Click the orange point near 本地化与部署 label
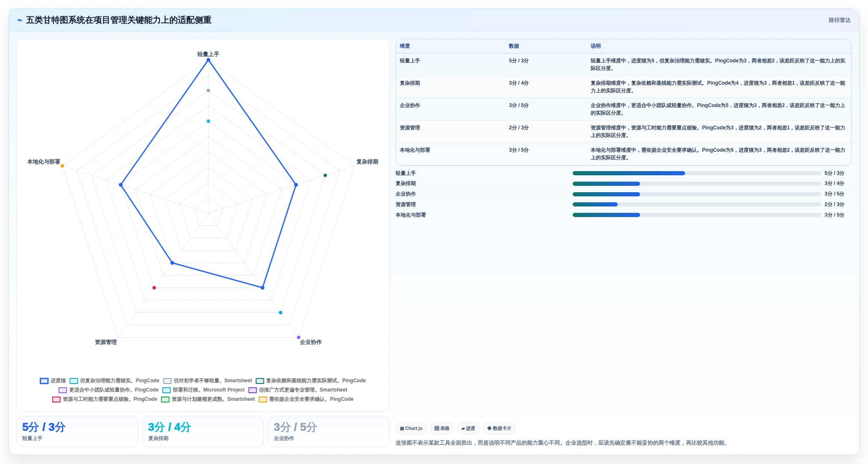The height and width of the screenshot is (464, 868). (62, 166)
